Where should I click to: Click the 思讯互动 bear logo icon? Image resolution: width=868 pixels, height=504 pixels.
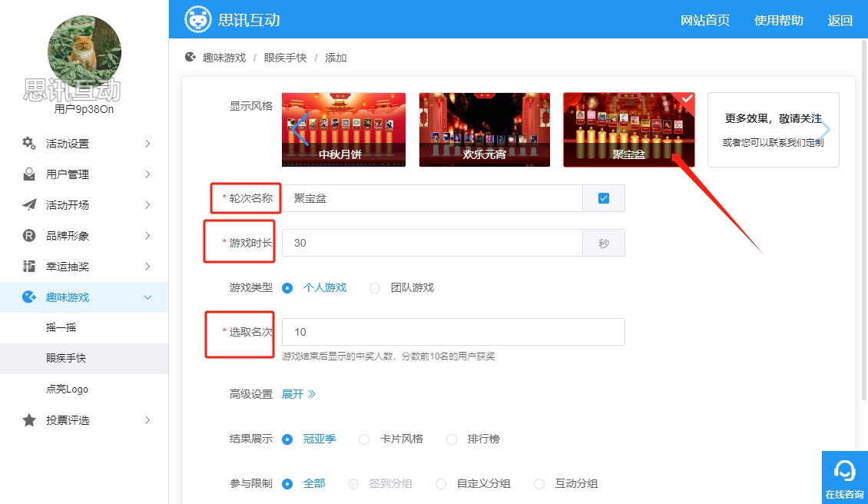[x=197, y=19]
